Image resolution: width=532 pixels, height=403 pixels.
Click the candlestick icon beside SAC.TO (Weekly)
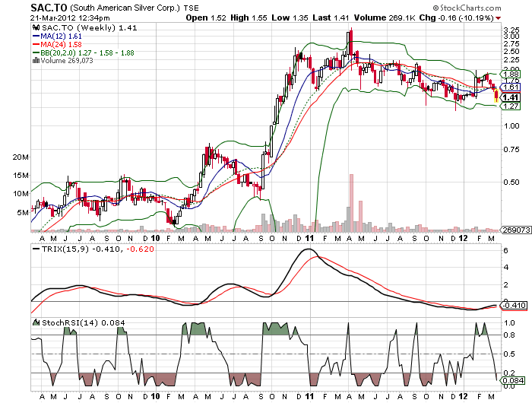36,27
